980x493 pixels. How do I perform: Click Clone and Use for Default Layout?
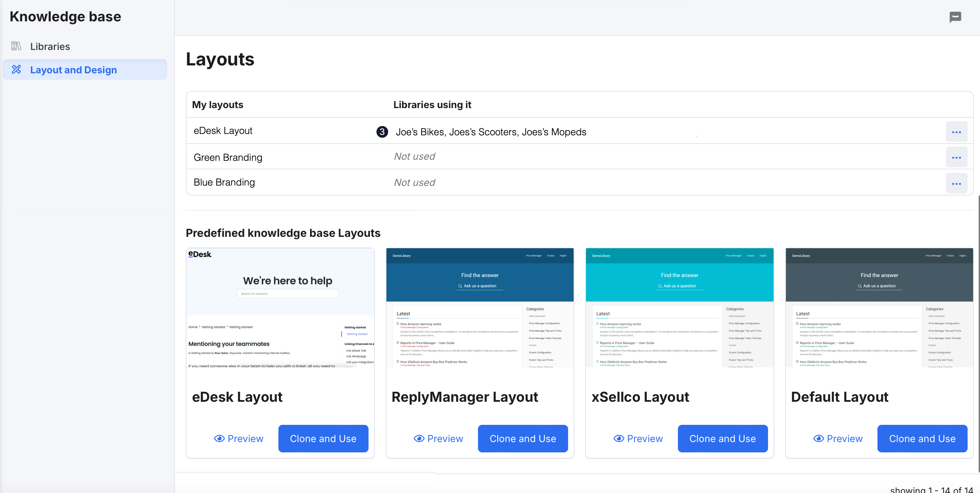click(x=922, y=438)
